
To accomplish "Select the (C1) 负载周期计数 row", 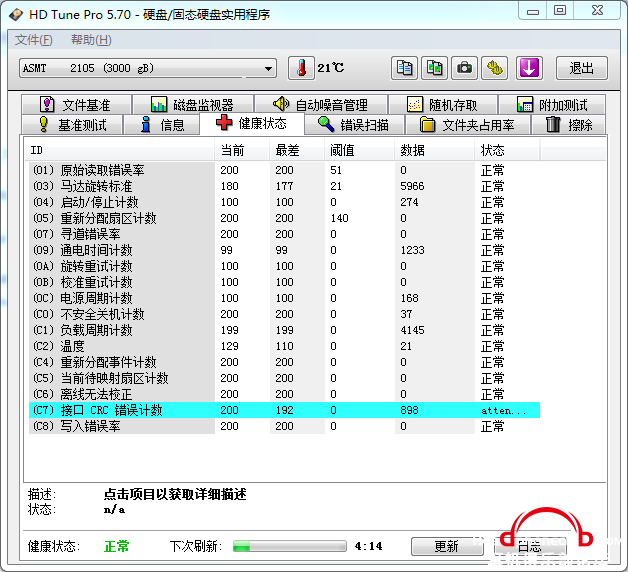I will click(284, 330).
